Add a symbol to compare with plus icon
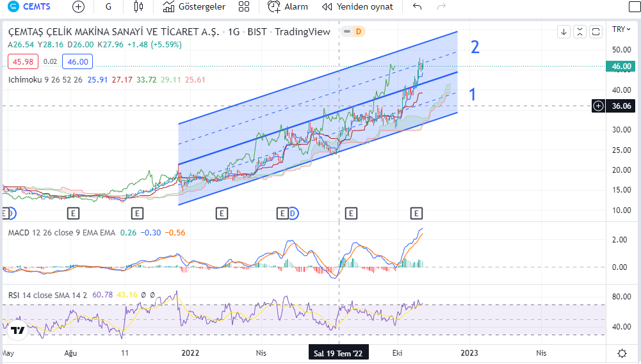 [x=78, y=6]
